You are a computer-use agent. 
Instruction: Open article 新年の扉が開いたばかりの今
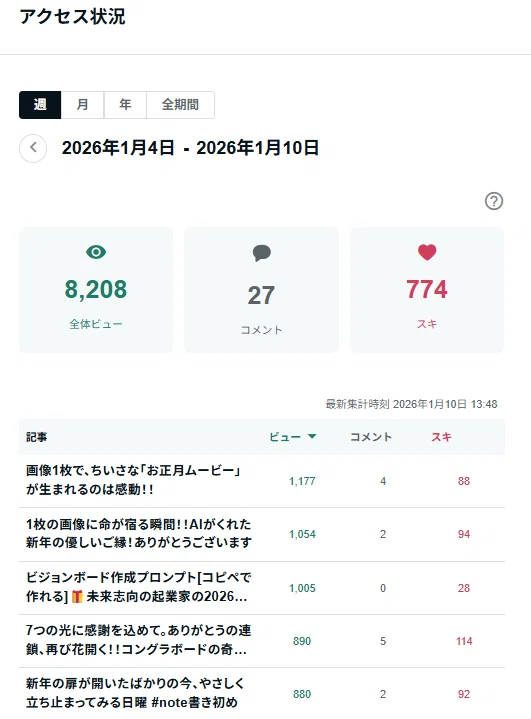point(135,693)
